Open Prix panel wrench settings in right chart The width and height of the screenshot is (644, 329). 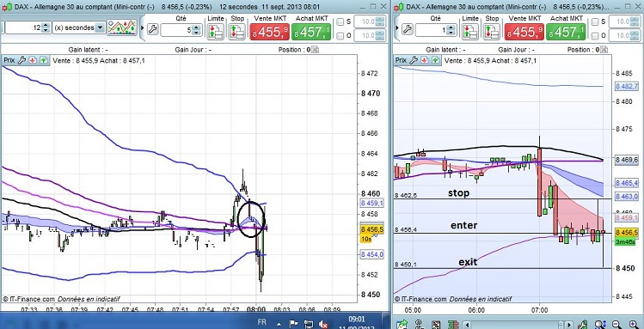tap(414, 60)
